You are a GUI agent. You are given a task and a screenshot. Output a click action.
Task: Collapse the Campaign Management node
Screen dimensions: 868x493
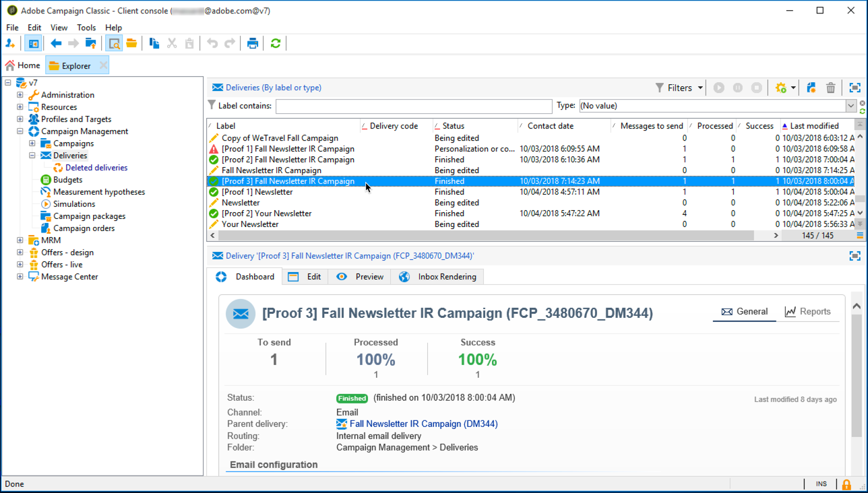[x=20, y=131]
